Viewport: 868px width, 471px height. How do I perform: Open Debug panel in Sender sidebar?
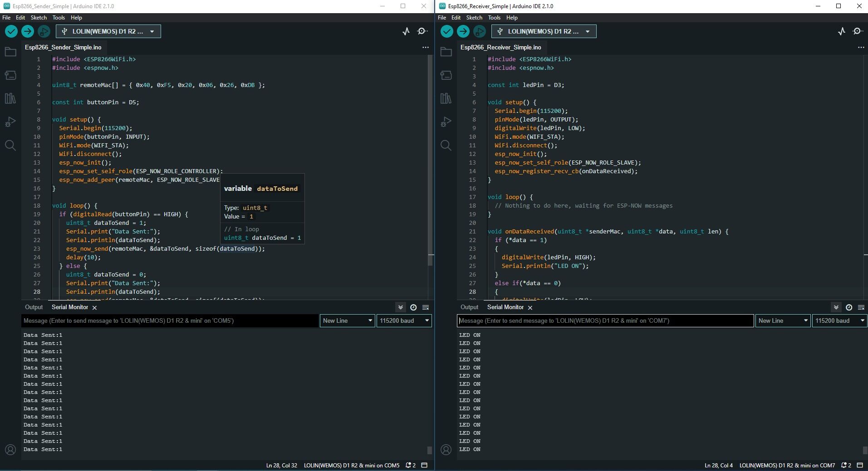click(x=10, y=122)
